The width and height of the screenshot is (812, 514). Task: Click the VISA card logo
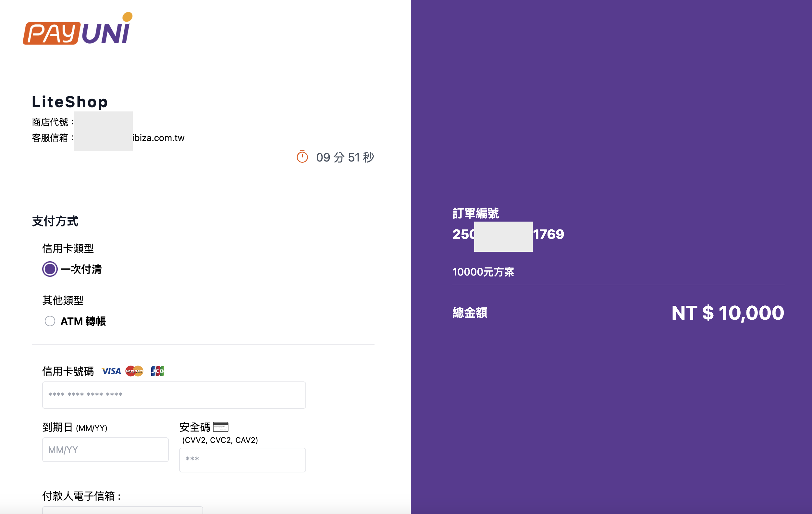[x=111, y=371]
